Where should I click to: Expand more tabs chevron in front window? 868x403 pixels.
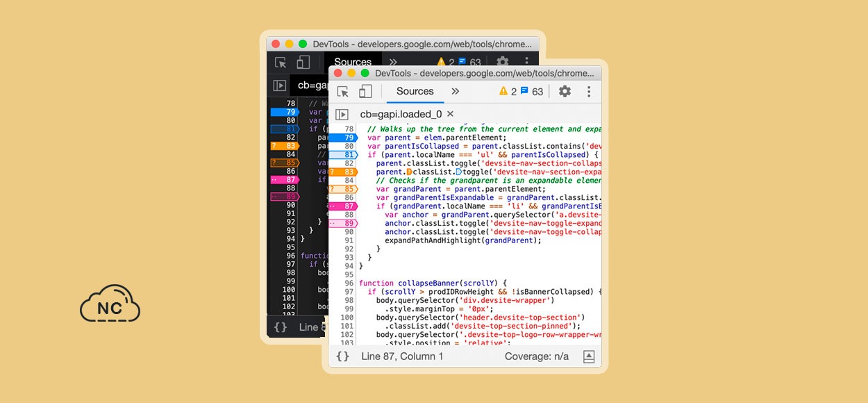[x=456, y=91]
